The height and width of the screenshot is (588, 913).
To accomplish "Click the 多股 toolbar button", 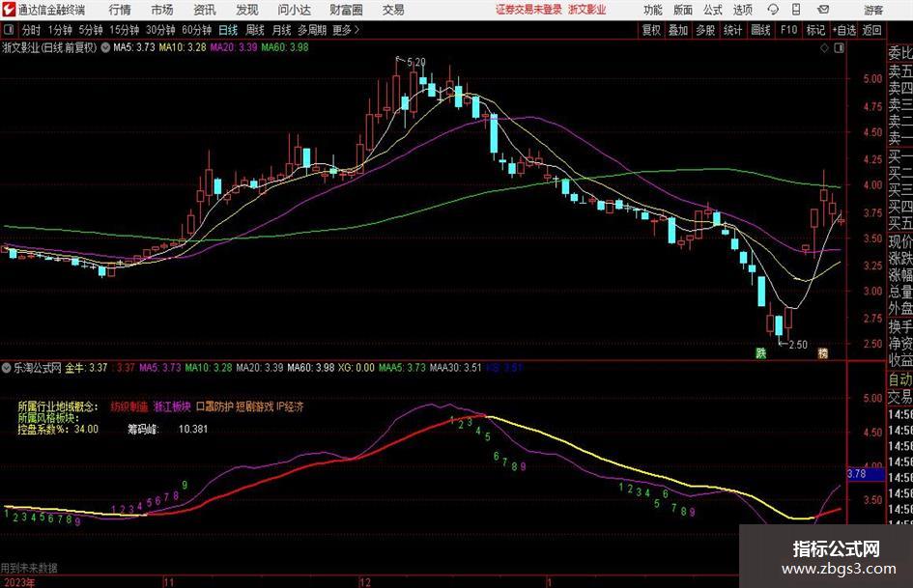I will point(705,30).
